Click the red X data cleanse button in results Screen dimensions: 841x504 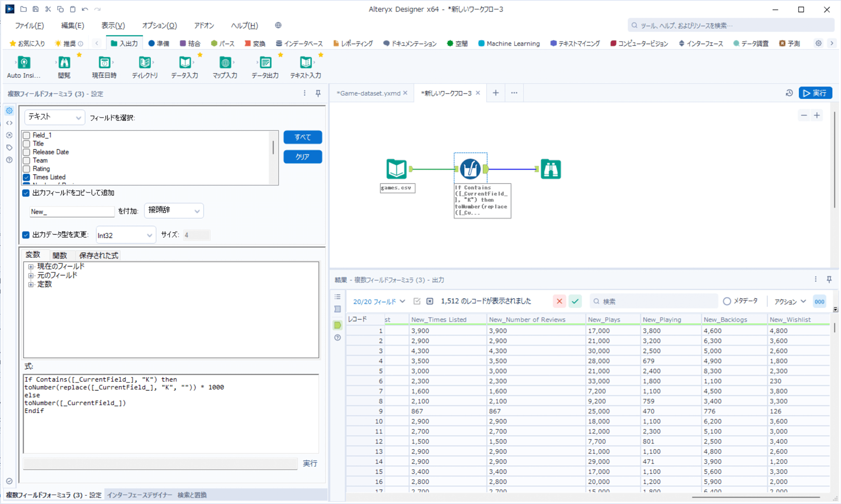559,301
